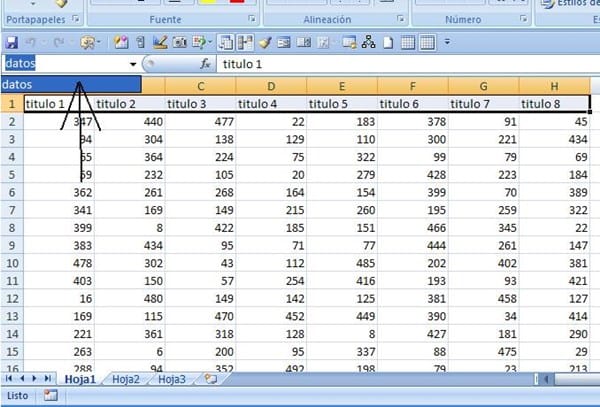
Task: Click the horizontal scrollbar at bottom right
Action: (x=570, y=379)
